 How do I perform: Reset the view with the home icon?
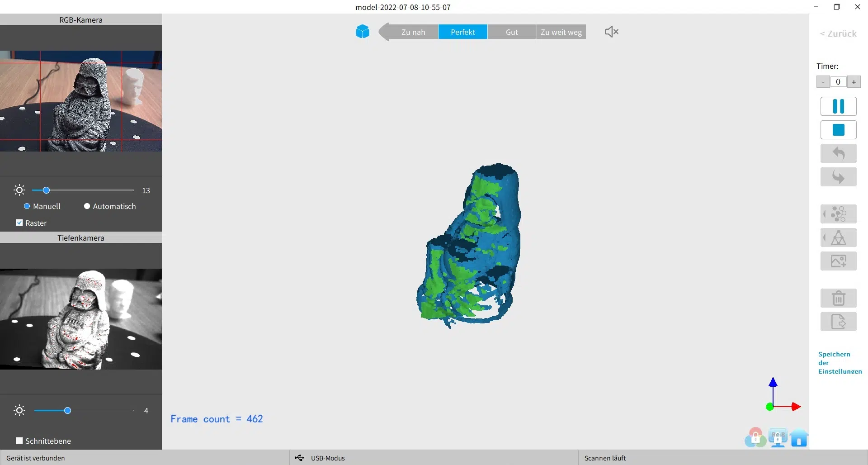coord(799,438)
